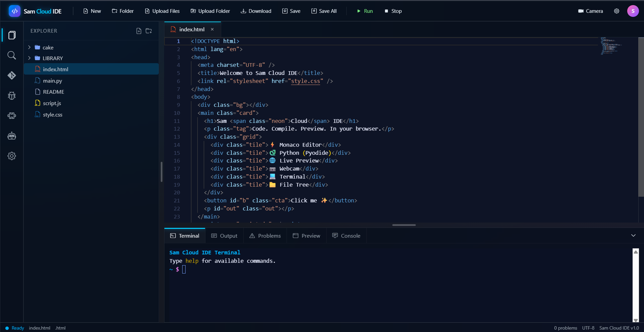The image size is (644, 332).
Task: Click the style.css file icon
Action: (x=37, y=114)
